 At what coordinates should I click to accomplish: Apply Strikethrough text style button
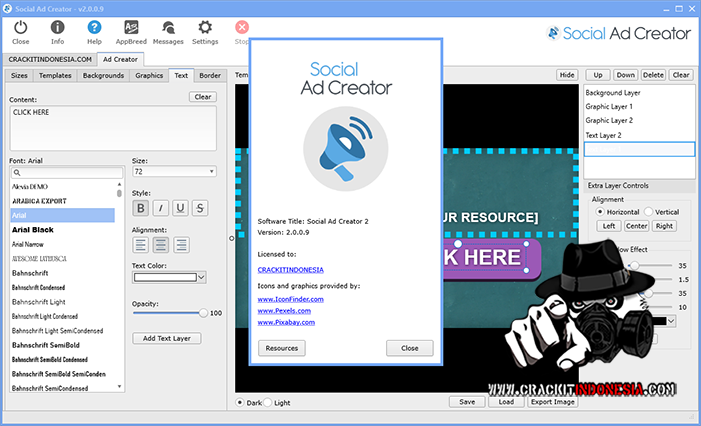200,208
